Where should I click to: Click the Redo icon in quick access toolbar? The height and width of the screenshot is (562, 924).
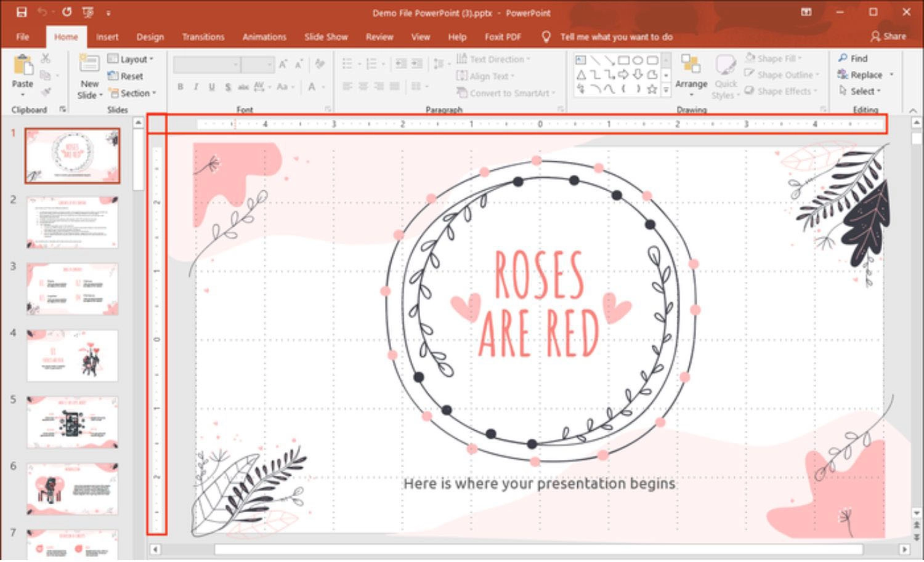(67, 12)
